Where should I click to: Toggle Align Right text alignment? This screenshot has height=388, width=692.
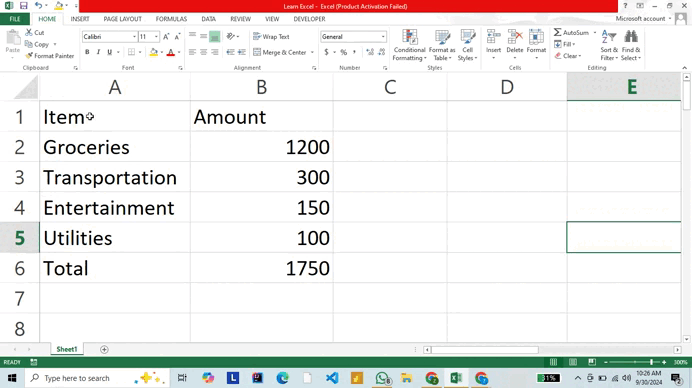click(x=214, y=52)
